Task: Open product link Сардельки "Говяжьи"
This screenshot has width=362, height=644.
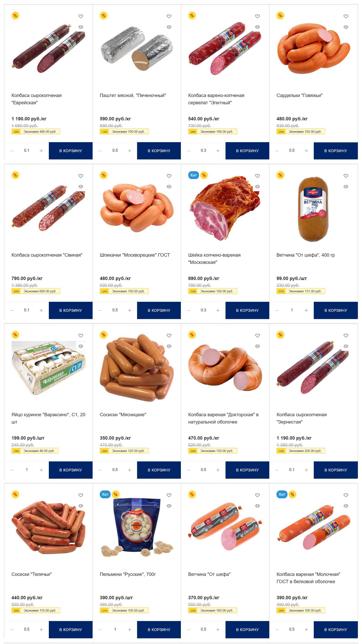Action: coord(299,95)
